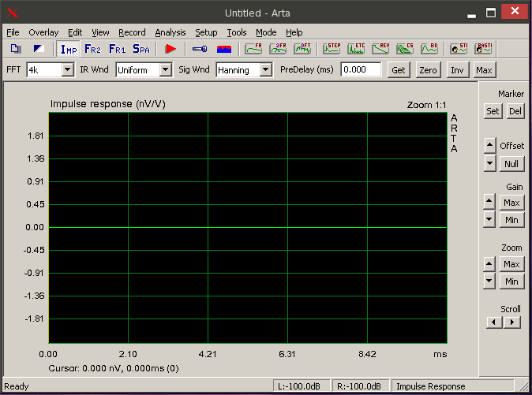
Task: Click the red and blue spectrum icon
Action: pos(224,49)
